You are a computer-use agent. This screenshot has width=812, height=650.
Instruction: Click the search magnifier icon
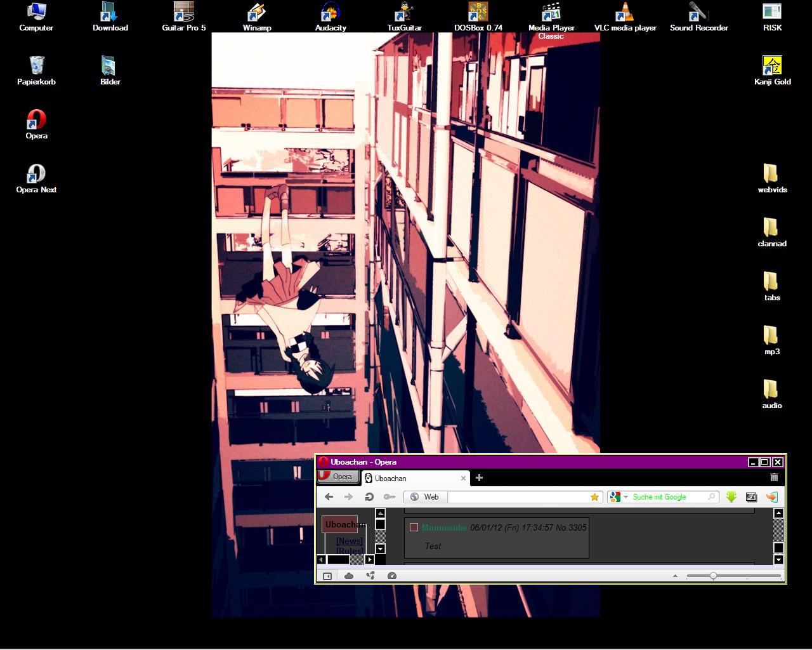(712, 497)
